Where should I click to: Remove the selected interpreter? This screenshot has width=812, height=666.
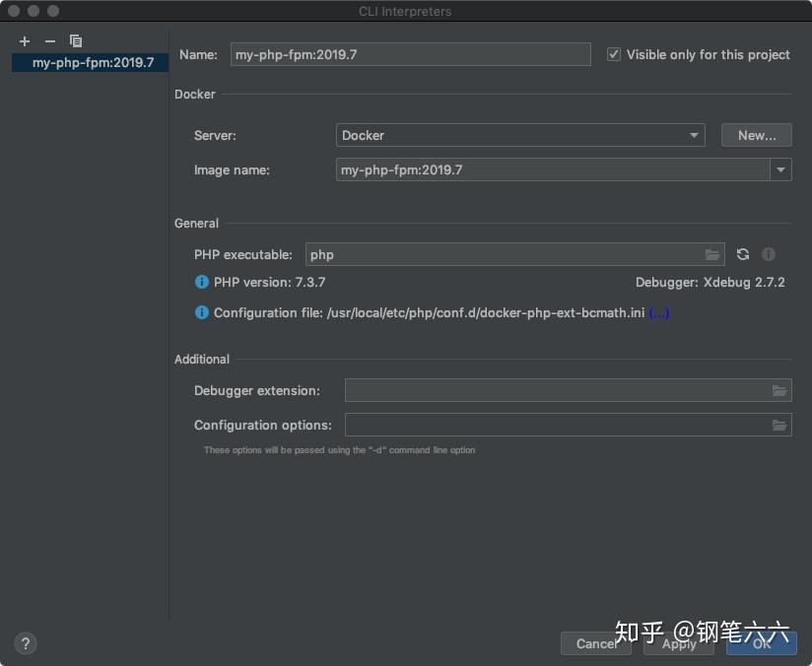(x=49, y=41)
